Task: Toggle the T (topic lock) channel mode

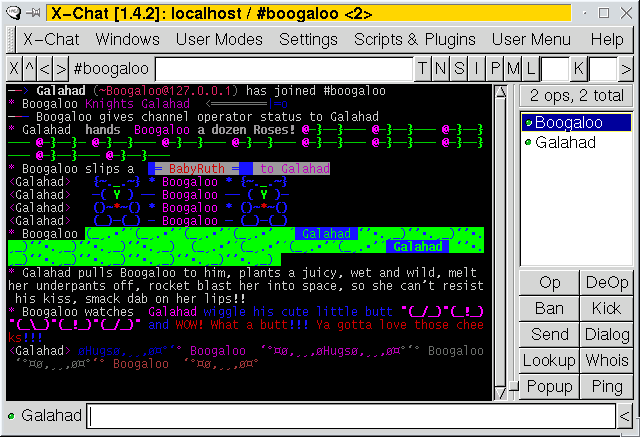Action: [424, 69]
